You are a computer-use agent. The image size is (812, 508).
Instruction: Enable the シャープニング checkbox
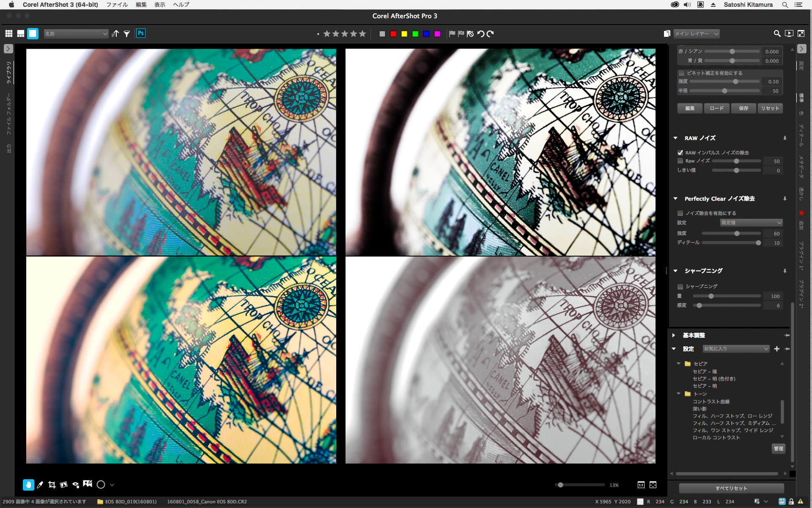pyautogui.click(x=680, y=287)
